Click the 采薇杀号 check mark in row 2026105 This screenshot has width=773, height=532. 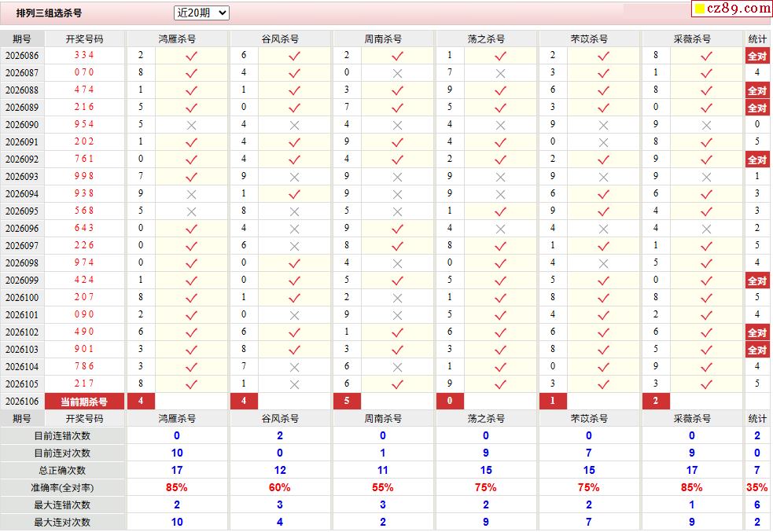[x=706, y=384]
